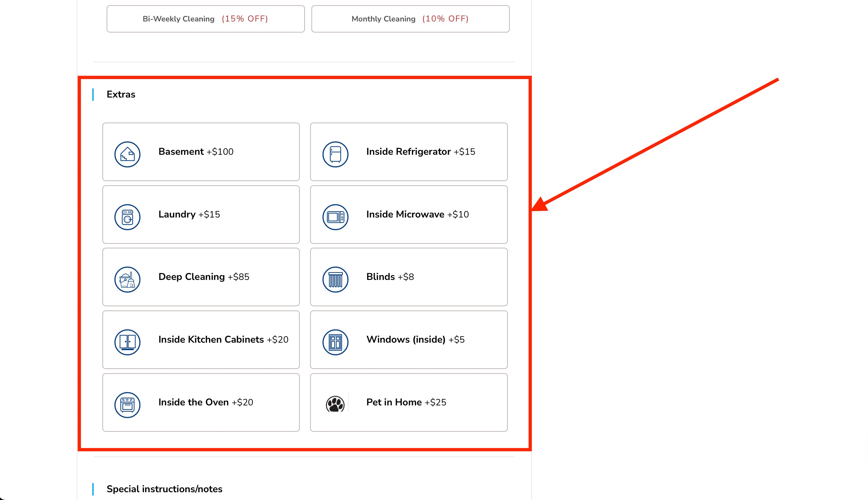Click the Deep Cleaning bucket icon
This screenshot has height=500, width=868.
127,280
